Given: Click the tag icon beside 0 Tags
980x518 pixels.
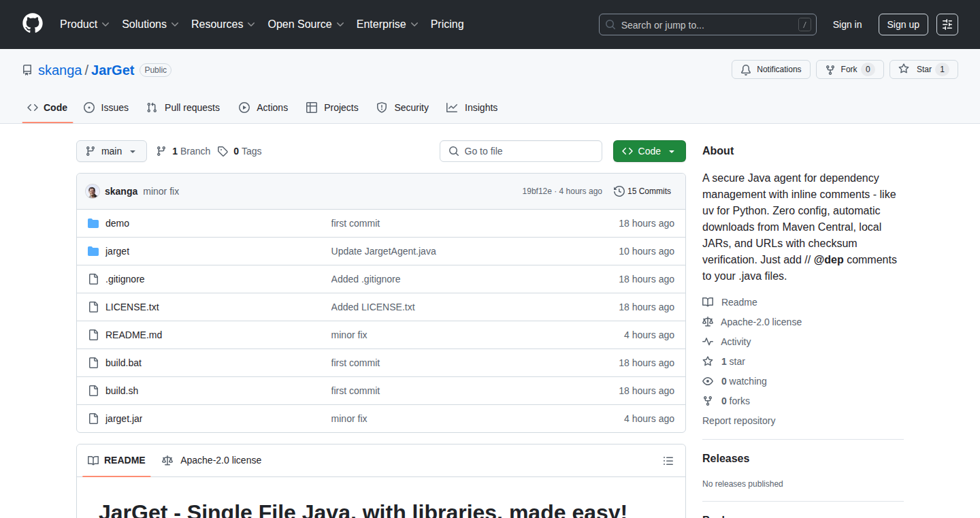Looking at the screenshot, I should click(x=223, y=151).
